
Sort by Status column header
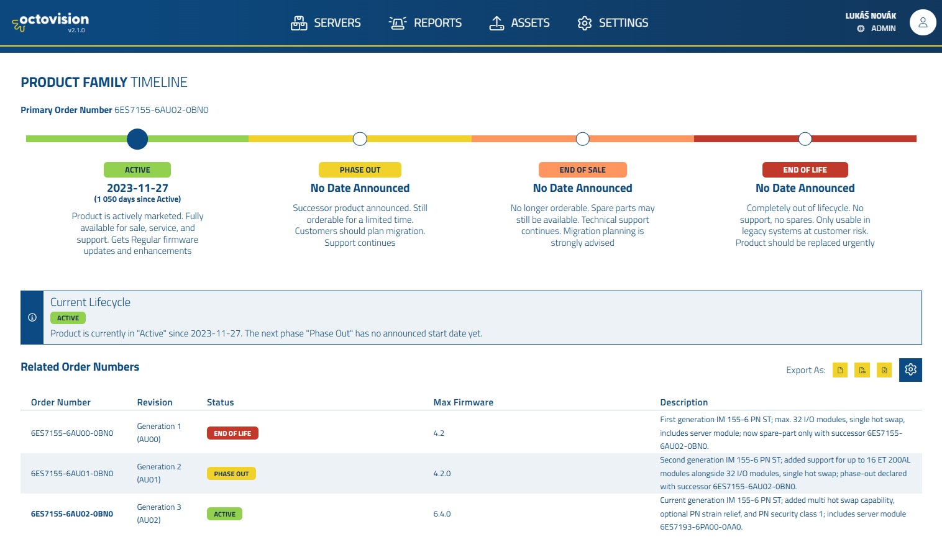[x=221, y=402]
